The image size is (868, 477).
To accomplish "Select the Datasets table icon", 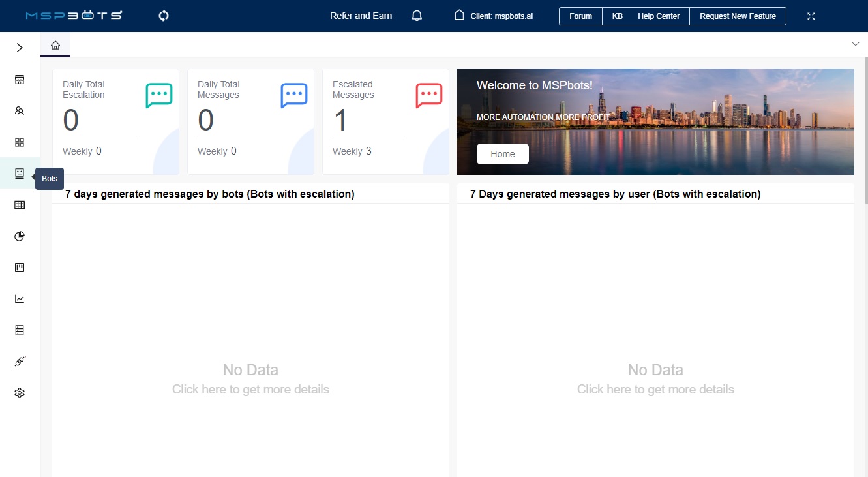I will coord(19,204).
